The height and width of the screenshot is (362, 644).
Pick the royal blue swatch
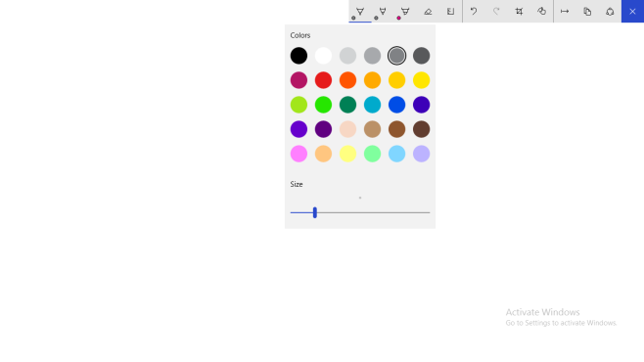click(396, 105)
